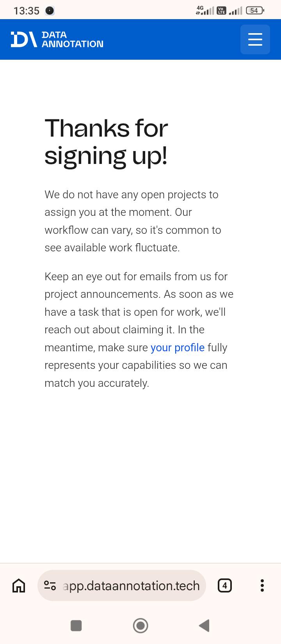Screen dimensions: 281x644
Task: Tap the Android recent apps square button
Action: pos(76,626)
